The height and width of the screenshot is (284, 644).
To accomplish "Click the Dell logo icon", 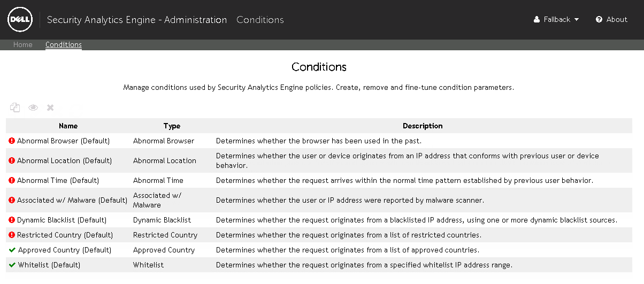I will pos(20,20).
